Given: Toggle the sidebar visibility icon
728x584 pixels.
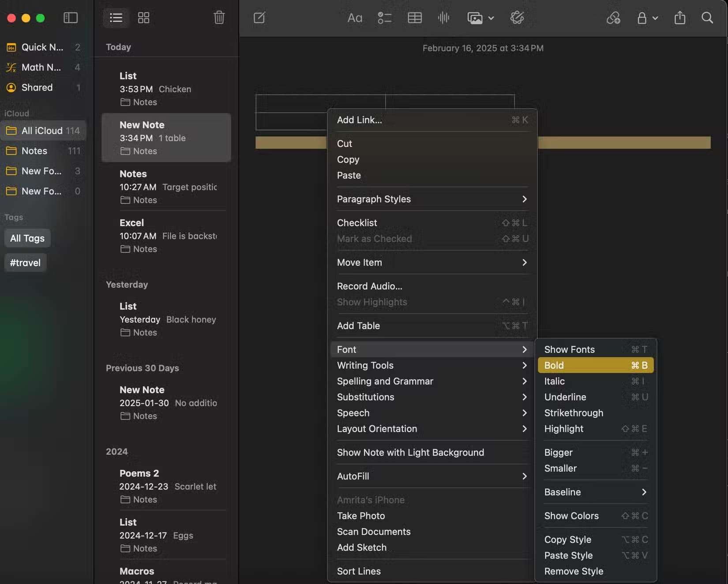Looking at the screenshot, I should click(x=71, y=18).
